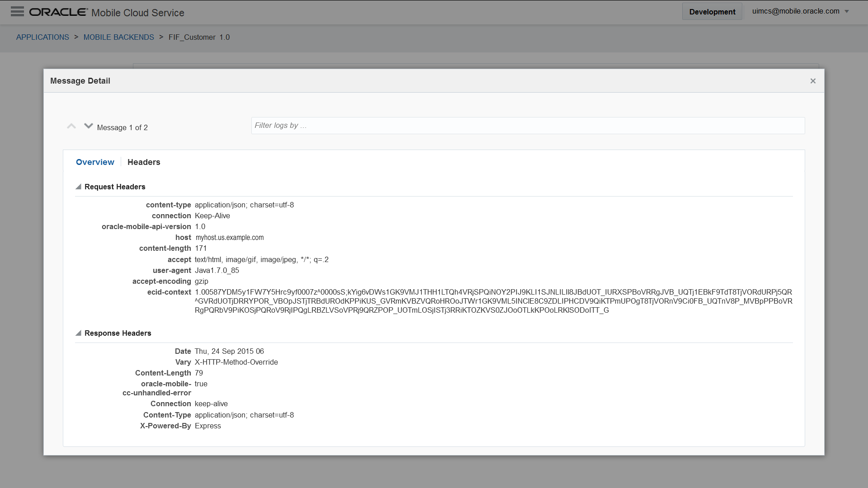Open the hamburger navigation menu
The height and width of the screenshot is (488, 868).
click(17, 12)
